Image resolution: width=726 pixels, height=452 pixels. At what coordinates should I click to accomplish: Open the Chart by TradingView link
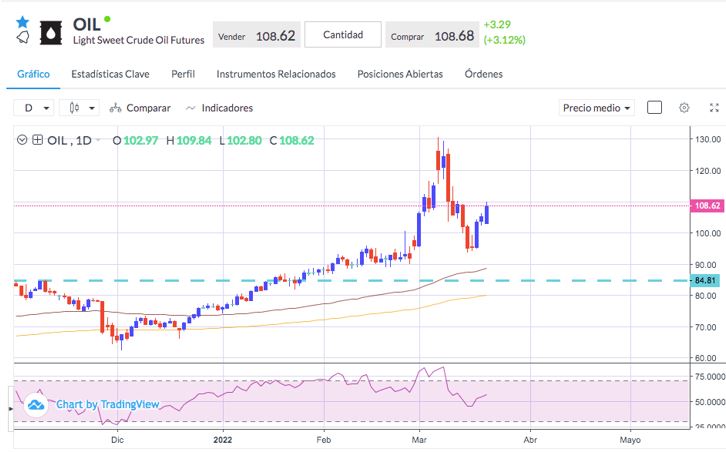tap(107, 404)
